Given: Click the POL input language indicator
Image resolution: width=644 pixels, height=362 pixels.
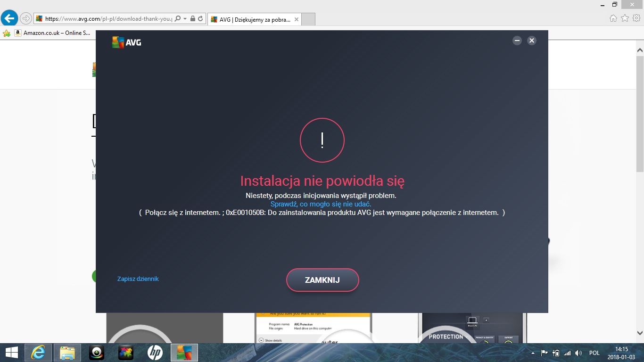Looking at the screenshot, I should 594,353.
